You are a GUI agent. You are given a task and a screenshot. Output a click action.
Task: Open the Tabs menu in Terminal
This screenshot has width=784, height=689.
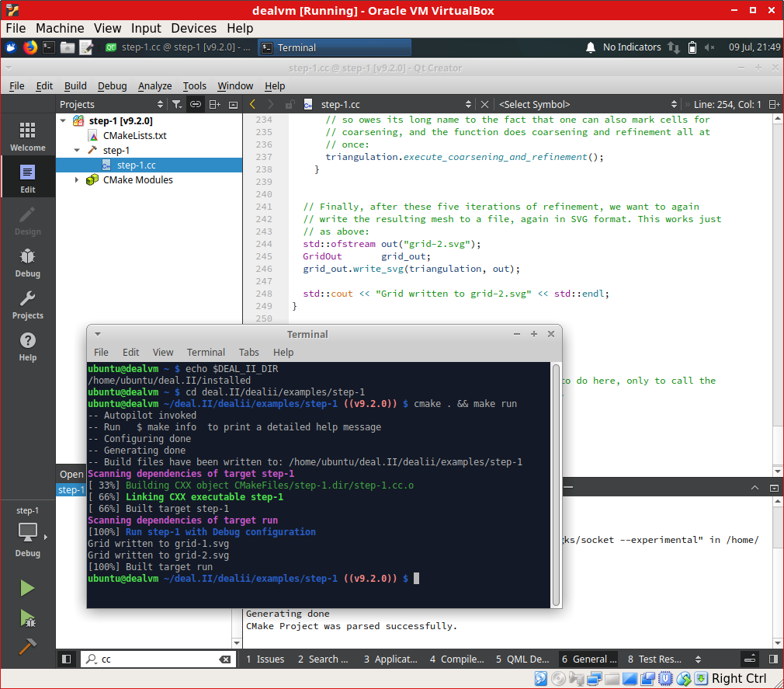point(248,352)
